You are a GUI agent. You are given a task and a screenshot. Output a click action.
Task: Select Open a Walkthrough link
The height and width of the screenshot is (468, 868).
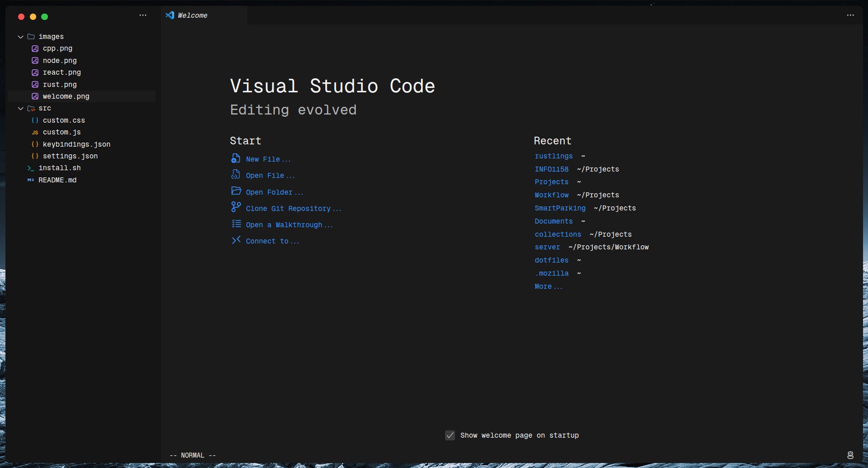[x=289, y=225]
